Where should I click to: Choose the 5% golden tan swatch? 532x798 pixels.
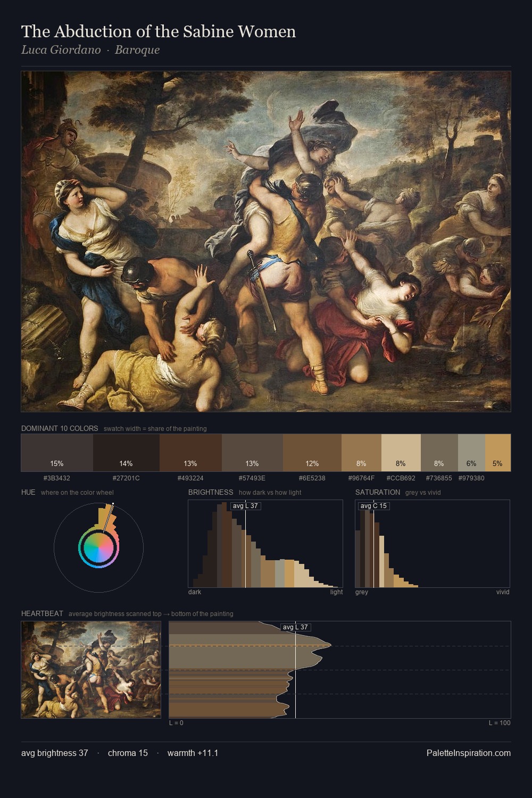(498, 453)
